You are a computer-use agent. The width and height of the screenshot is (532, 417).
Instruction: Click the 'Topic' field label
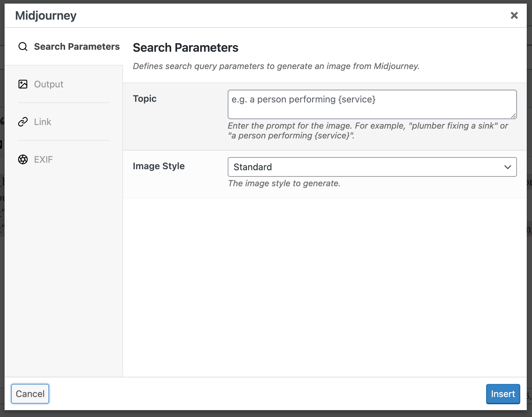tap(145, 99)
